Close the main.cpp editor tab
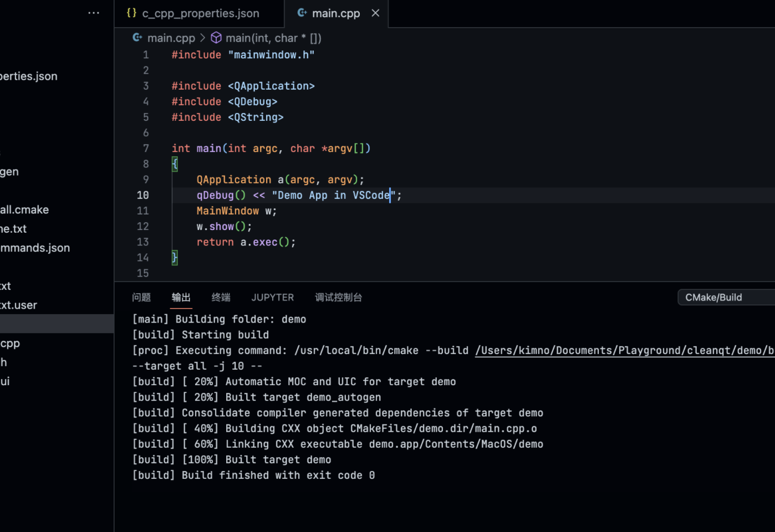775x532 pixels. (375, 13)
